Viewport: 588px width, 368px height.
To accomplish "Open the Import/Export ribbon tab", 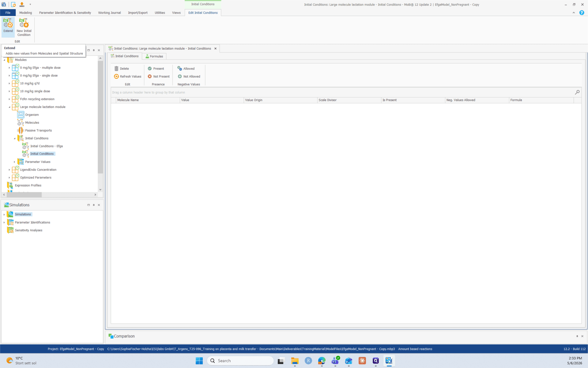I will (x=138, y=13).
